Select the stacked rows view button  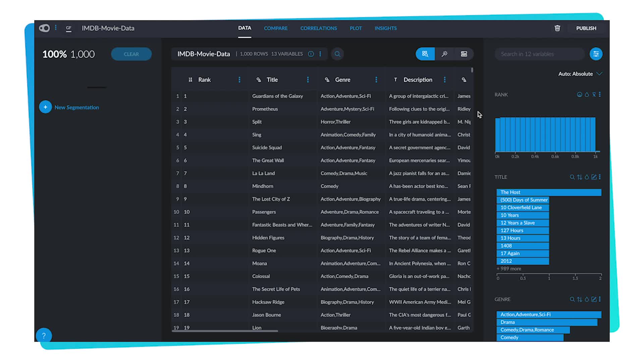point(464,54)
